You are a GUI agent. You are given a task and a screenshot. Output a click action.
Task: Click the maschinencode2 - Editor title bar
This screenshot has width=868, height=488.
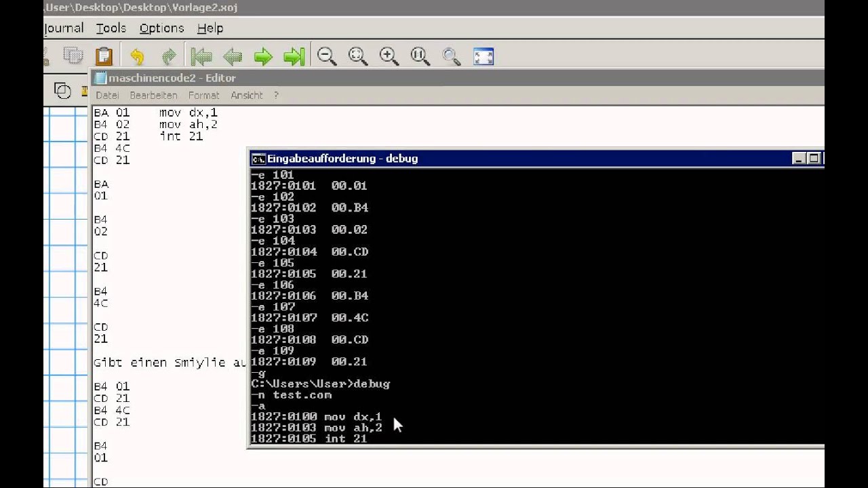[x=458, y=78]
